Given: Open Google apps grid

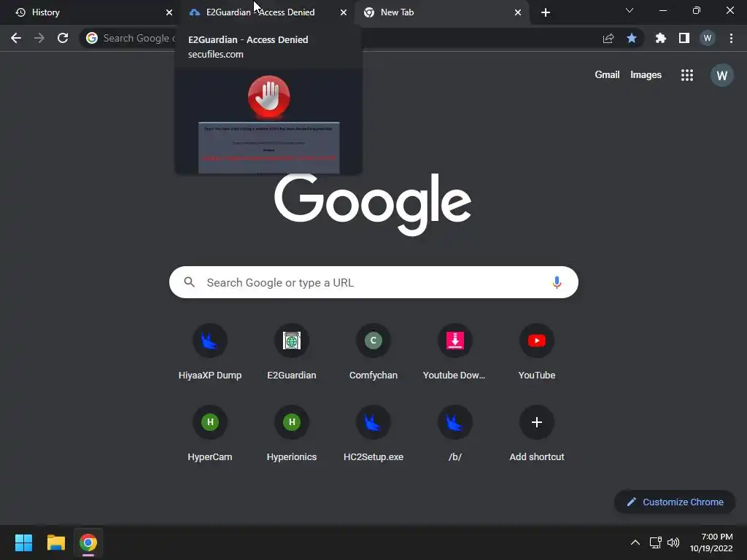Looking at the screenshot, I should pyautogui.click(x=687, y=75).
